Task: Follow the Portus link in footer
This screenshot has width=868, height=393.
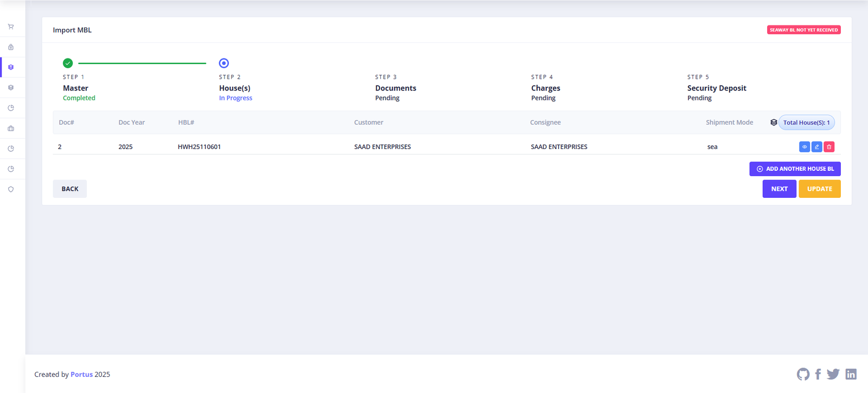Action: pyautogui.click(x=81, y=375)
